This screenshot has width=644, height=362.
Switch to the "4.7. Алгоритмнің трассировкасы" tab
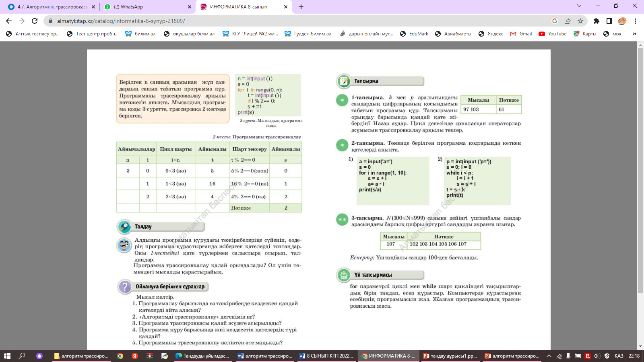(52, 7)
